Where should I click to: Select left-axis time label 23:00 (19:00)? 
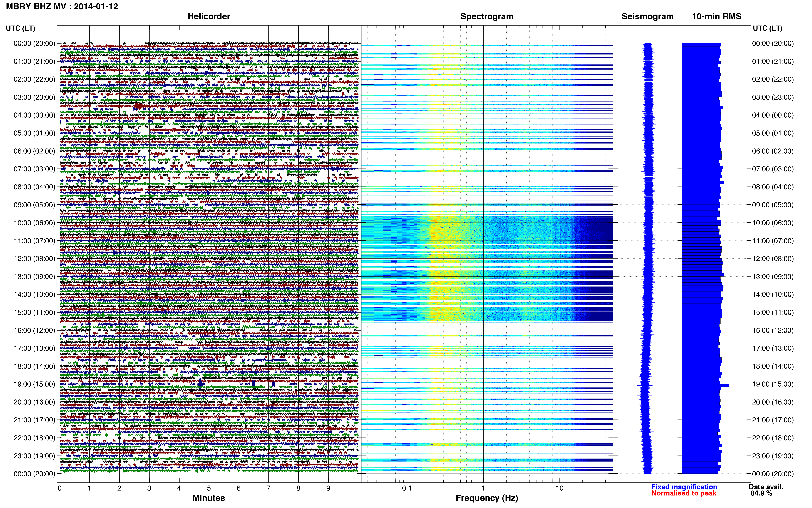click(x=34, y=456)
